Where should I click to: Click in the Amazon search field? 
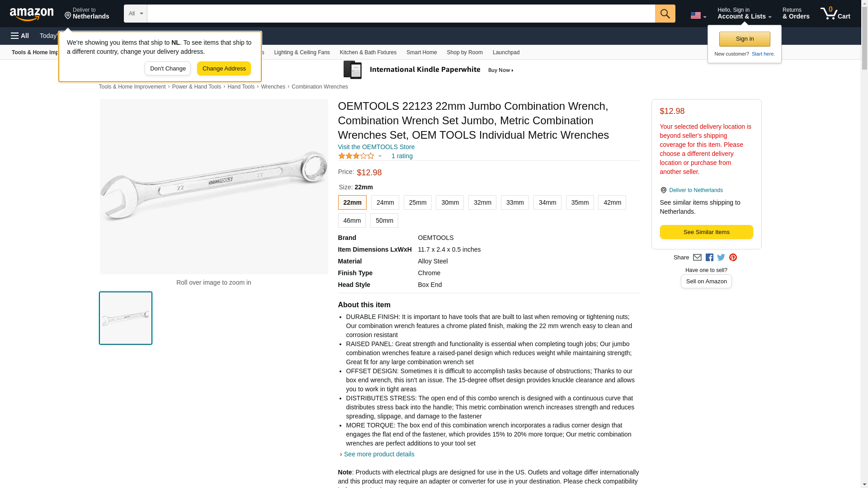[x=401, y=14]
